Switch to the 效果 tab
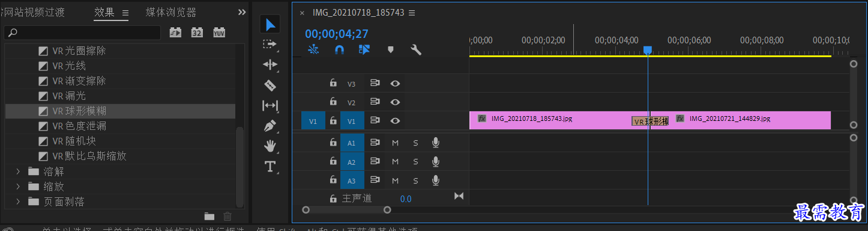Image resolution: width=868 pixels, height=231 pixels. [104, 13]
